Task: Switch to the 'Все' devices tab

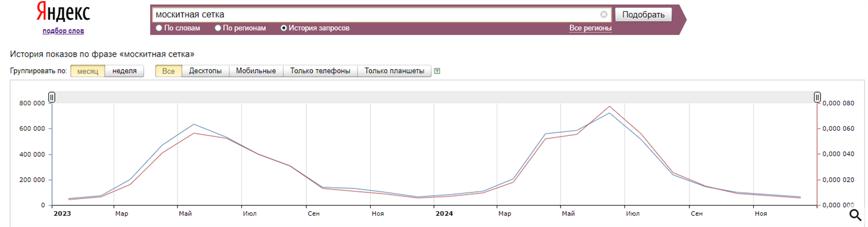Action: 168,71
